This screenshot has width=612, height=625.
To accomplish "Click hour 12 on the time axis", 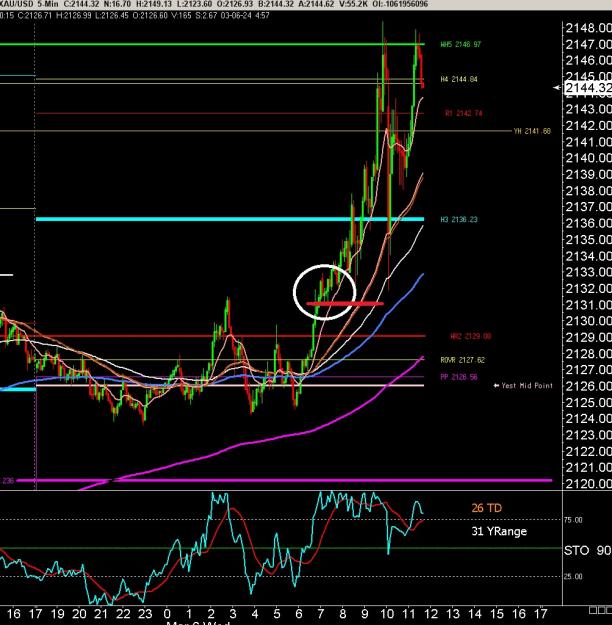I will (431, 613).
